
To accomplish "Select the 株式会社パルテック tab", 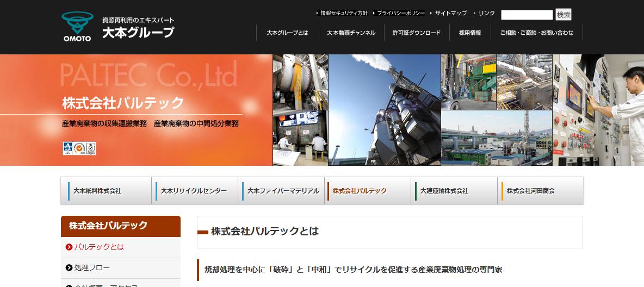I will [x=368, y=191].
